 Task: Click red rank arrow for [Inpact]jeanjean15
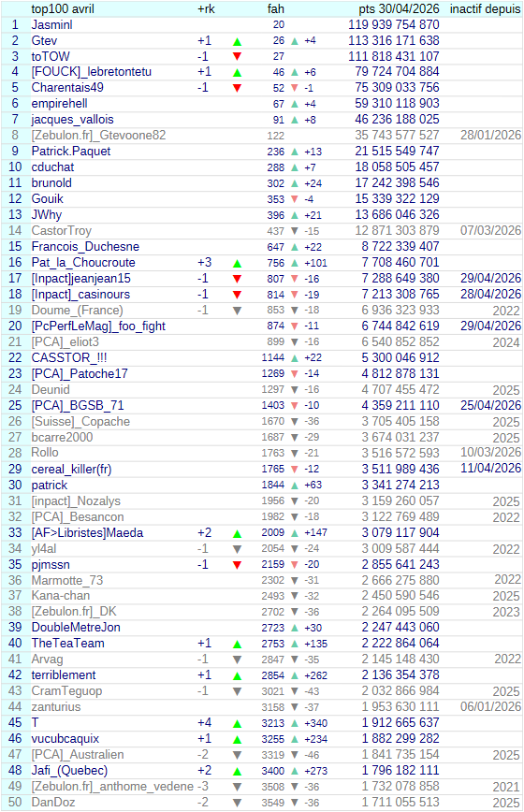pos(237,279)
